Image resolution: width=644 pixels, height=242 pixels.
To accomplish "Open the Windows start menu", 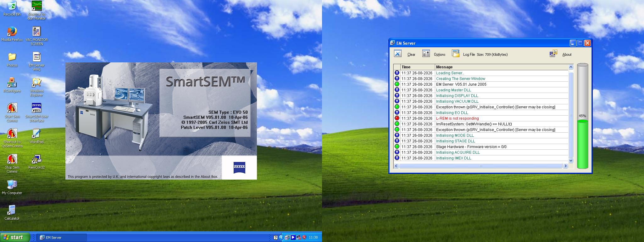I will point(15,237).
